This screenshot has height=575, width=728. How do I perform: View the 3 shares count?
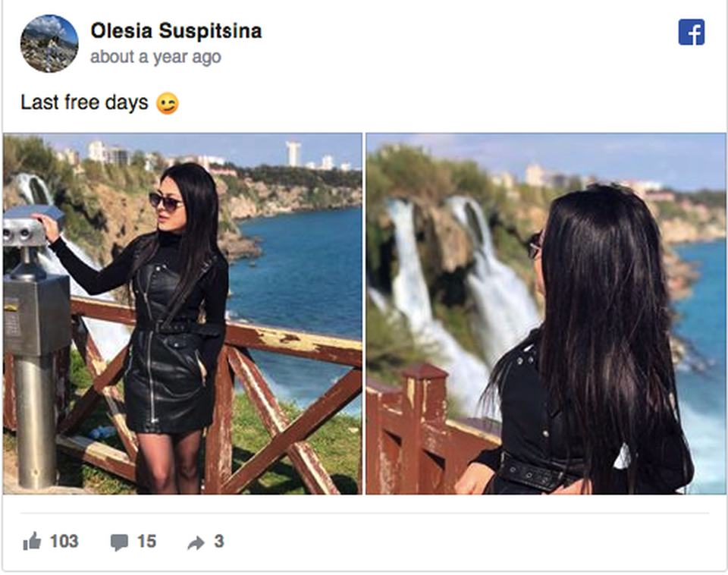pos(219,541)
